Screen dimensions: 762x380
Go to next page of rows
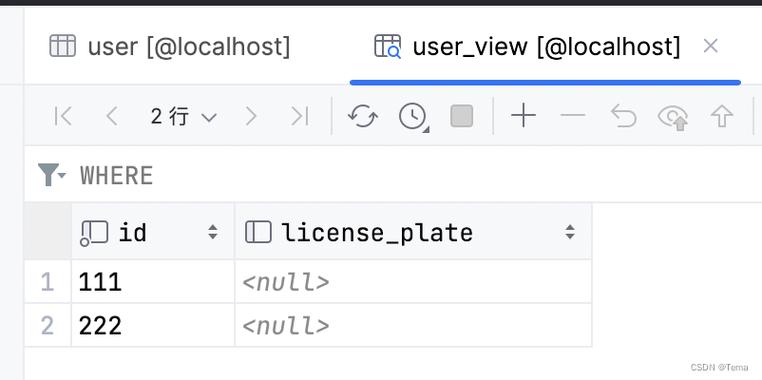(250, 117)
